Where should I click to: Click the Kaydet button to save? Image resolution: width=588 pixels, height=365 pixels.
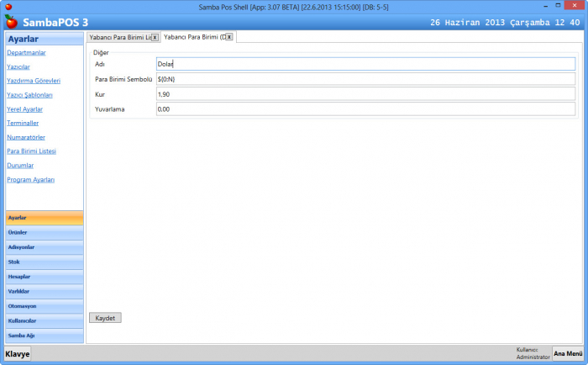(106, 318)
